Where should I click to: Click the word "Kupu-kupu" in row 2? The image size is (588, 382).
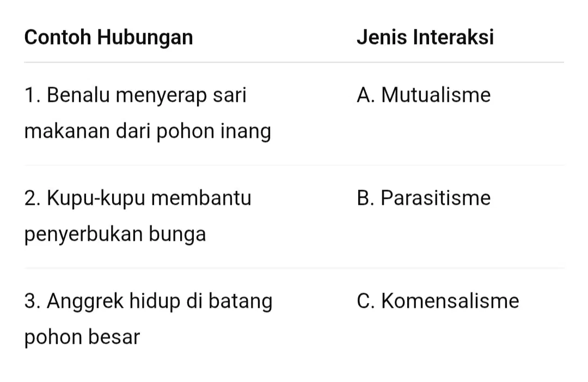[x=96, y=199]
